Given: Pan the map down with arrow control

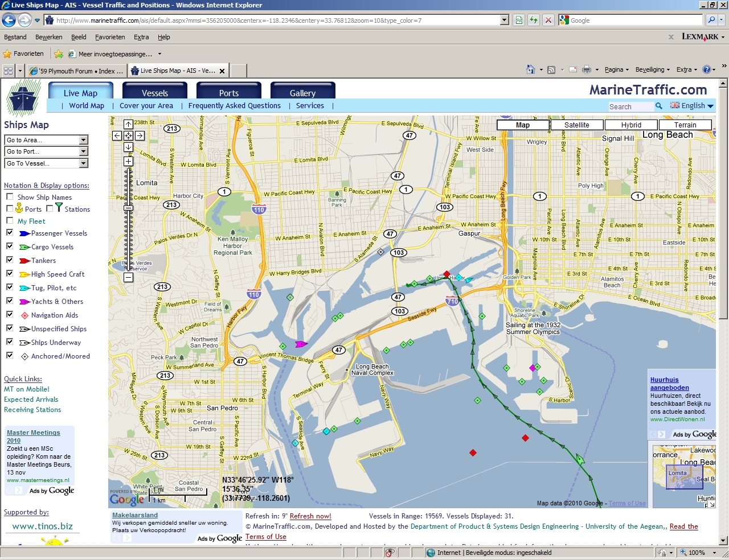Looking at the screenshot, I should [128, 147].
